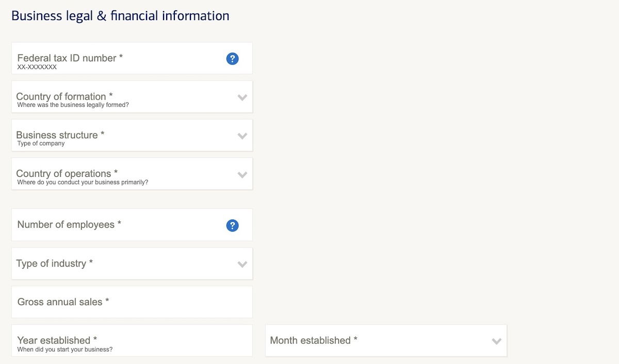Focus the Federal tax ID number field

132,58
